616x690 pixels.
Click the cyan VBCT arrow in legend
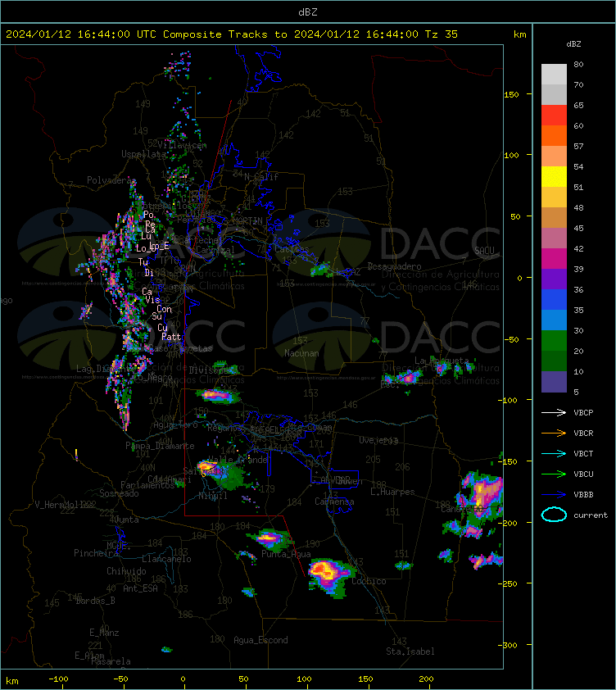[x=554, y=453]
